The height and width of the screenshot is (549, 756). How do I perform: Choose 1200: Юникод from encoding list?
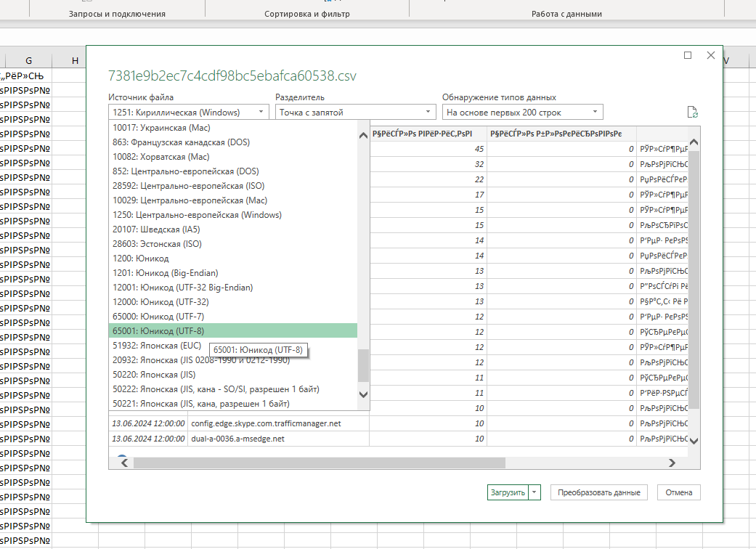[232, 259]
